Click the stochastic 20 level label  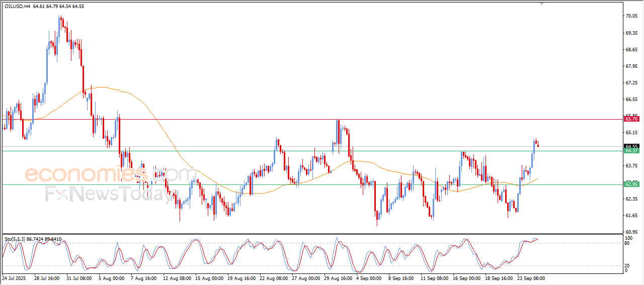point(627,265)
